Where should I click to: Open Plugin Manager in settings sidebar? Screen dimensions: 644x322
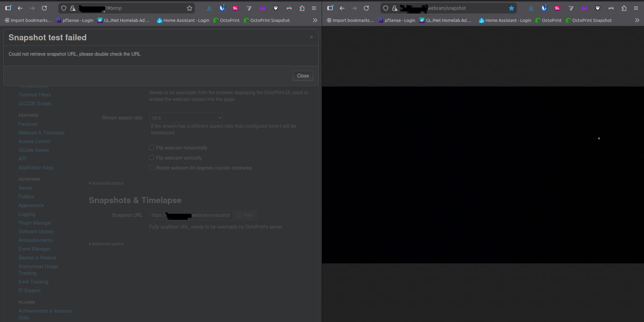[35, 223]
